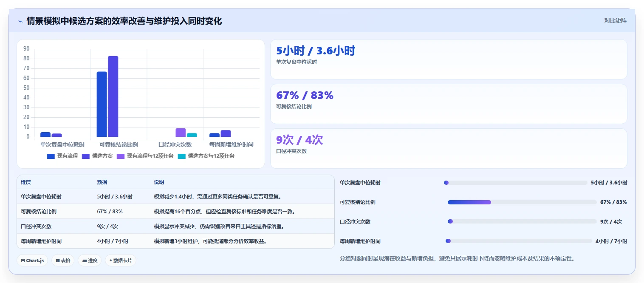
Task: Select the 表格 chip
Action: coord(63,260)
